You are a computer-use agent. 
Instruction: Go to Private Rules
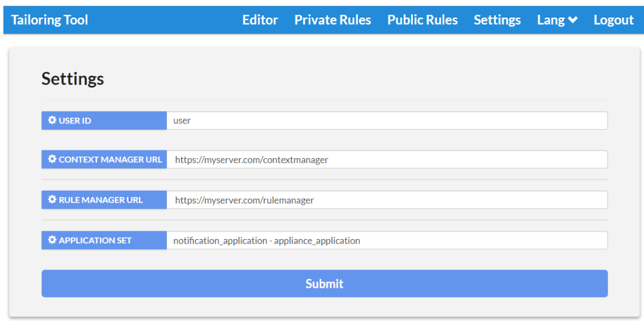point(333,20)
